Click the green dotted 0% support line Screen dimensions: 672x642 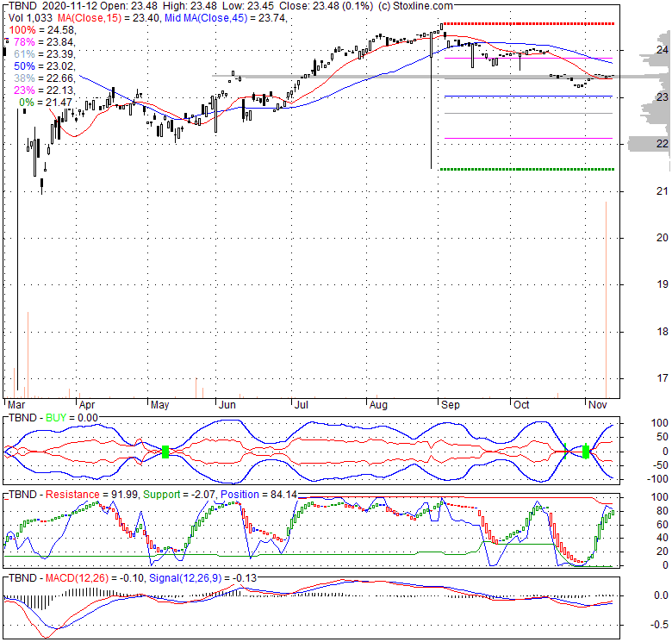pos(527,169)
